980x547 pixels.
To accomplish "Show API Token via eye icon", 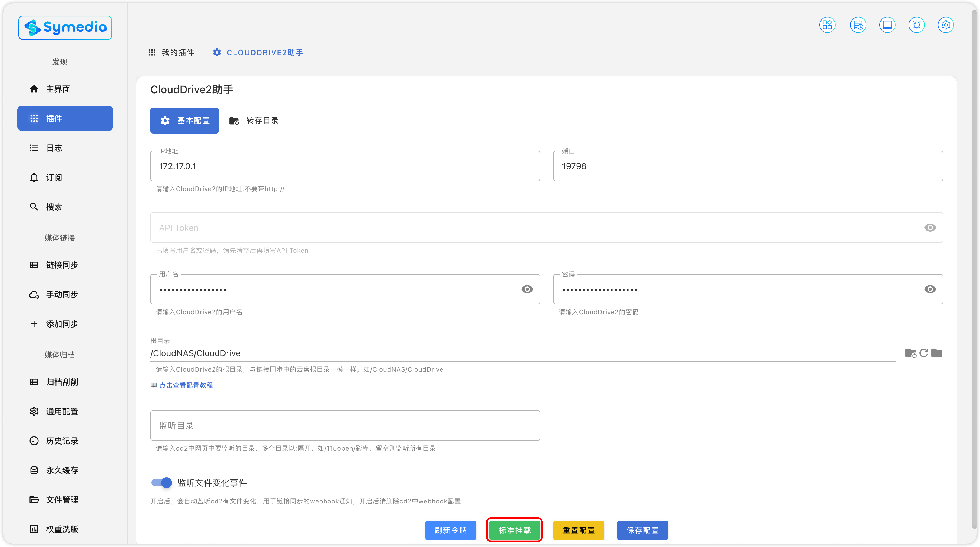I will click(x=930, y=228).
